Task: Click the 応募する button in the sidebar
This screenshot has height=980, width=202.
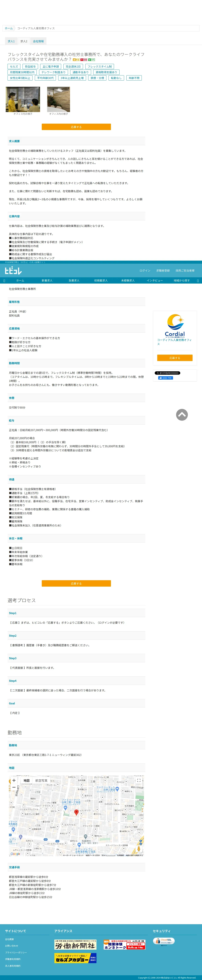Action: (175, 358)
